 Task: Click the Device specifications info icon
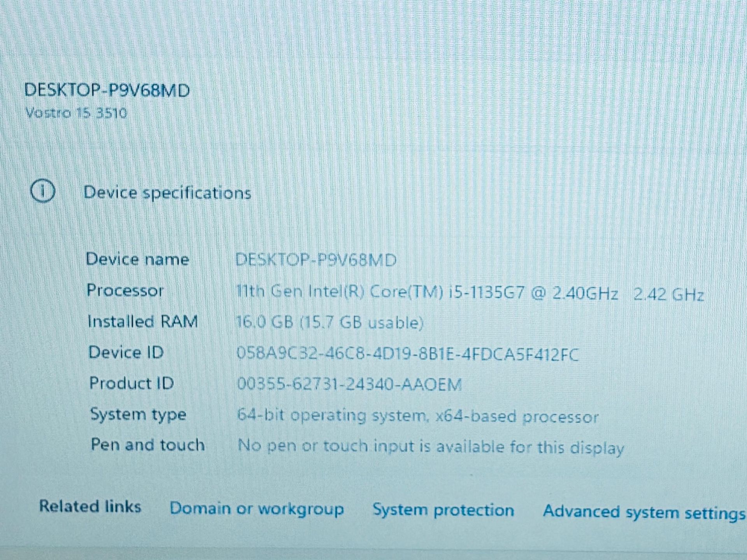click(42, 191)
